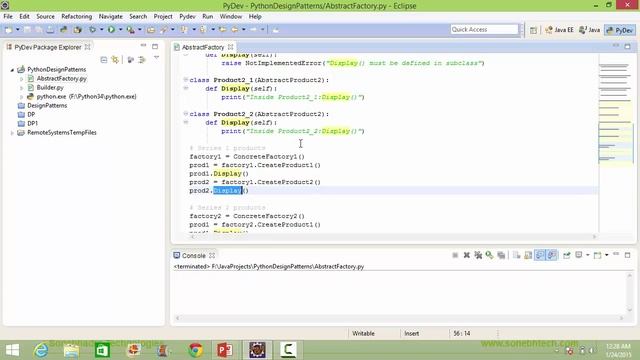Screen dimensions: 640x360
Task: Open the Run dropdown arrow
Action: tap(120, 30)
